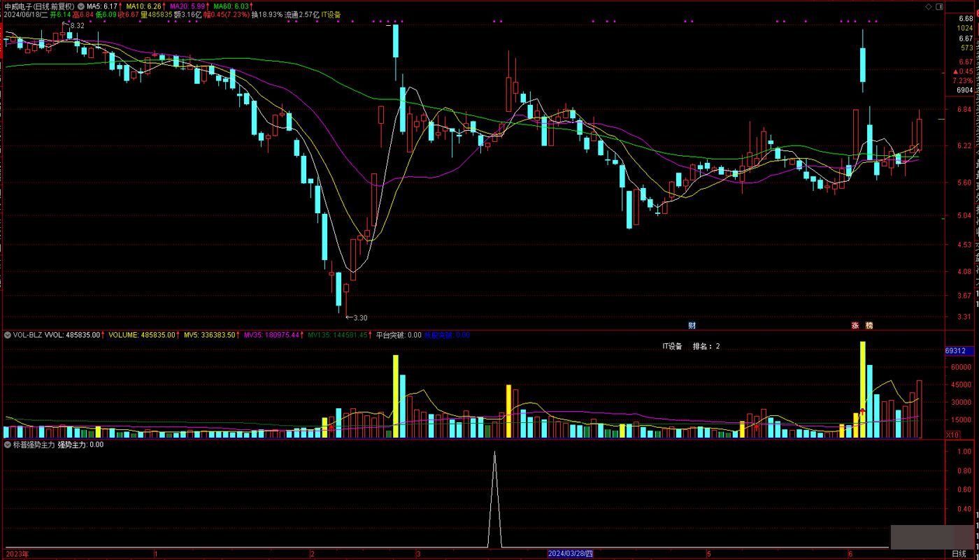
Task: Click the 3.30 low price annotation
Action: [x=360, y=317]
